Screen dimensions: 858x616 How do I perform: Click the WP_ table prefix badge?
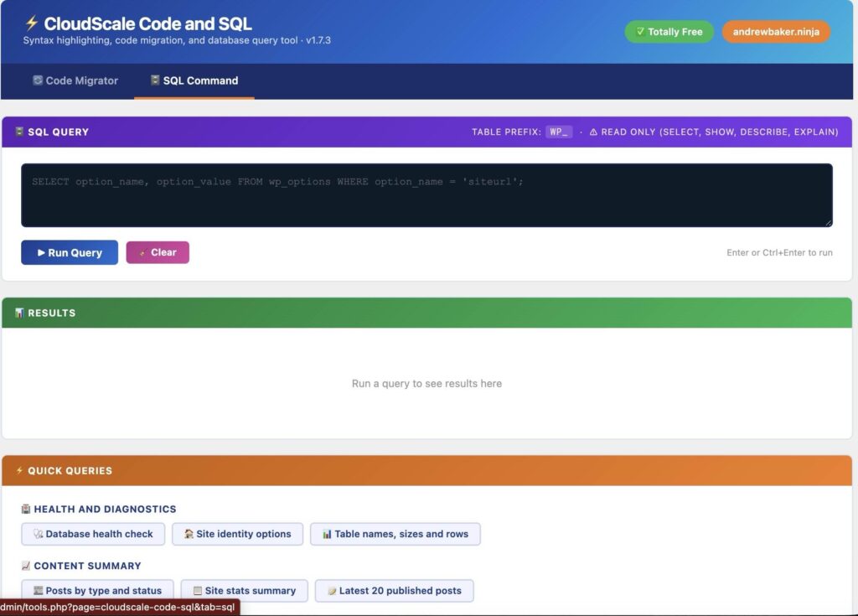coord(560,132)
